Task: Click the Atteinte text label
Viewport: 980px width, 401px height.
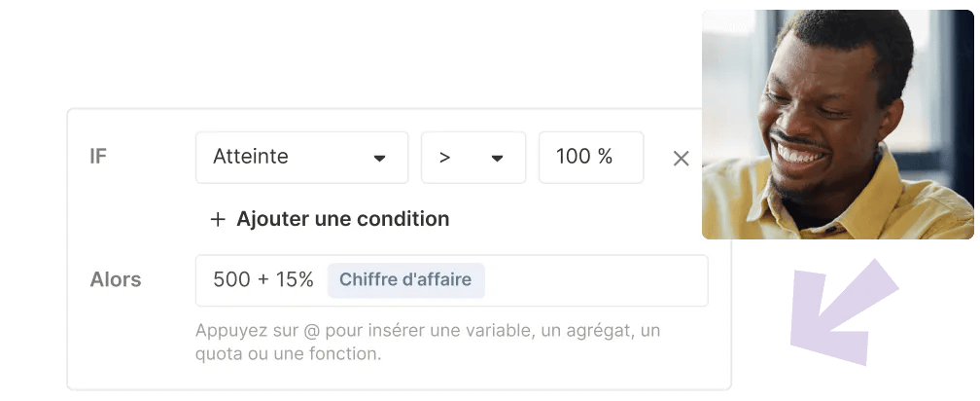Action: coord(251,157)
